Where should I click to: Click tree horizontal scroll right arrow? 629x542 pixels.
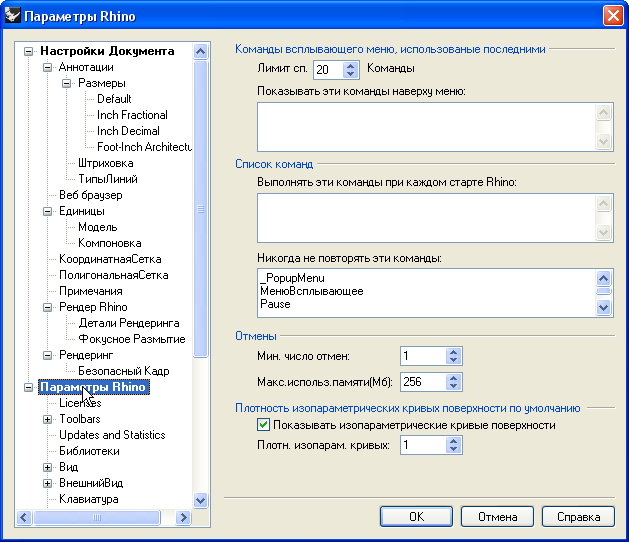[x=183, y=518]
